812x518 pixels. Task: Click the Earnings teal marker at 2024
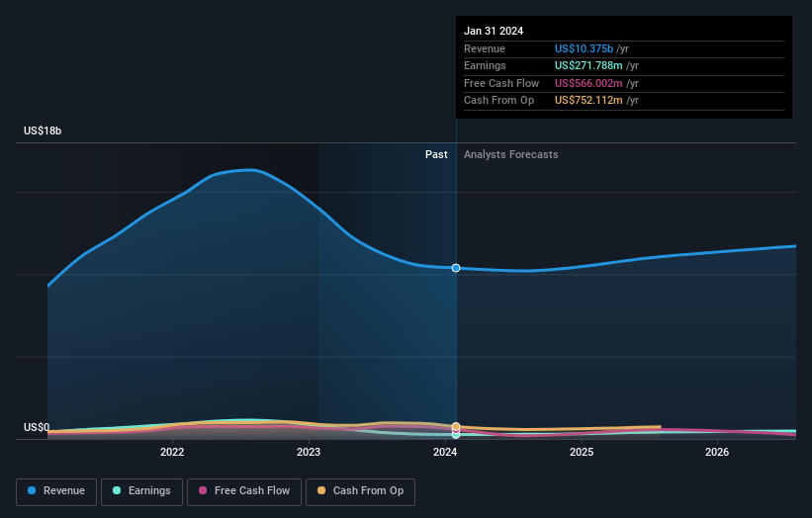(x=456, y=435)
